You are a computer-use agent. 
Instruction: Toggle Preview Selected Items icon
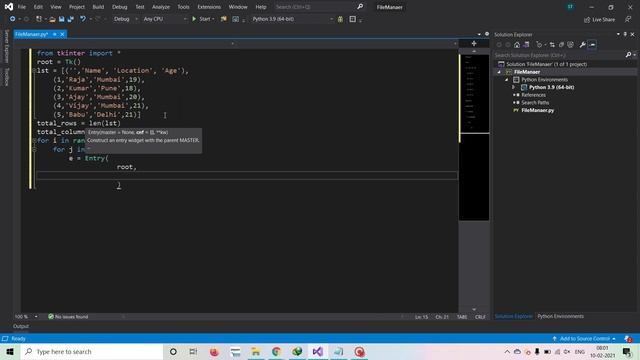coord(592,45)
